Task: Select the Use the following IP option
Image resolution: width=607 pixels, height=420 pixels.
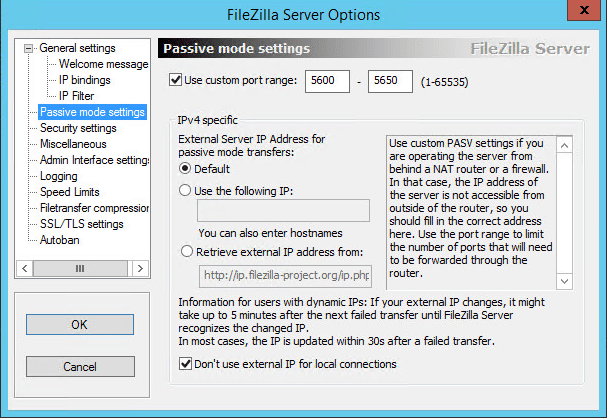Action: pyautogui.click(x=184, y=190)
